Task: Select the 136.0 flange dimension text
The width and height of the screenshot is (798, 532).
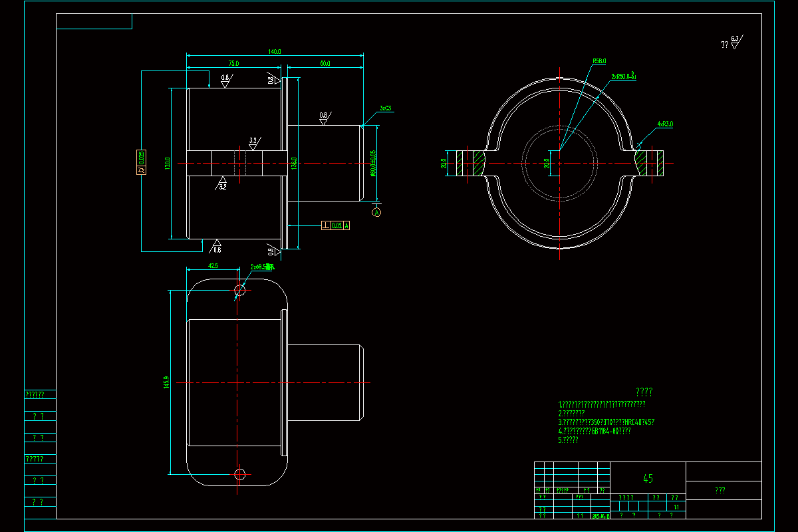Action: coord(294,163)
